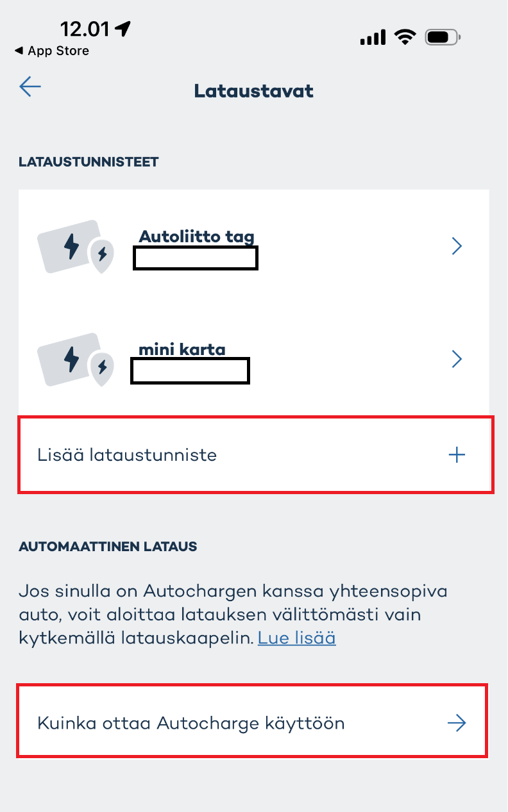The width and height of the screenshot is (508, 812).
Task: Open Autoliitto tag details via chevron
Action: (457, 246)
